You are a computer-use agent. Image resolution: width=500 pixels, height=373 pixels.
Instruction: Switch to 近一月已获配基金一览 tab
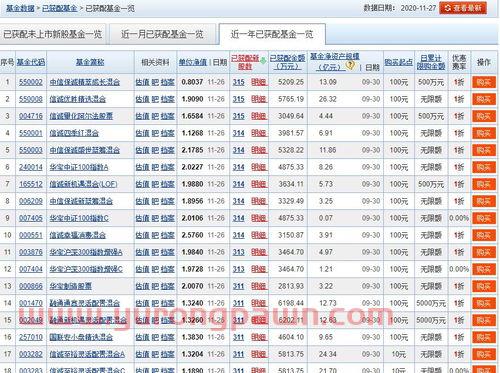coord(162,34)
